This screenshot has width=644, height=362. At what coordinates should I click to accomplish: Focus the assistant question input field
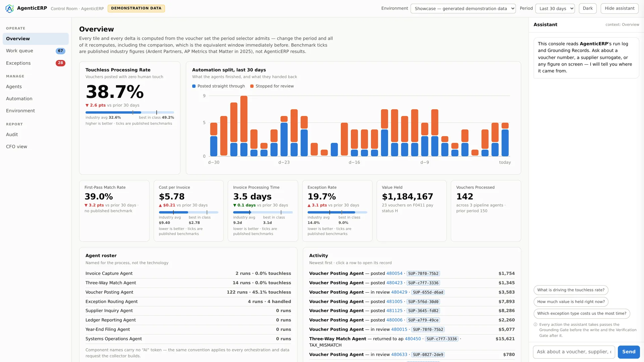(x=574, y=352)
